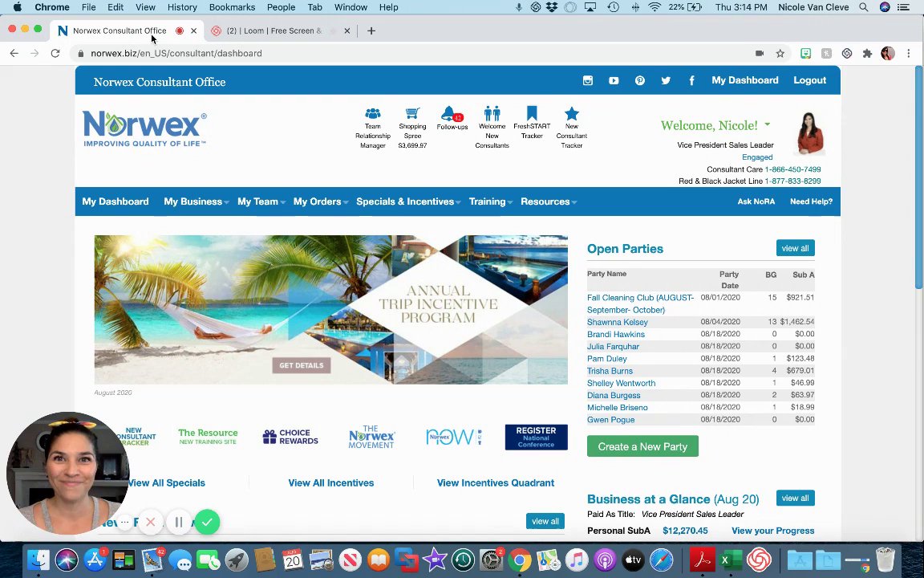Image resolution: width=924 pixels, height=578 pixels.
Task: Go back with browser back arrow
Action: click(14, 53)
